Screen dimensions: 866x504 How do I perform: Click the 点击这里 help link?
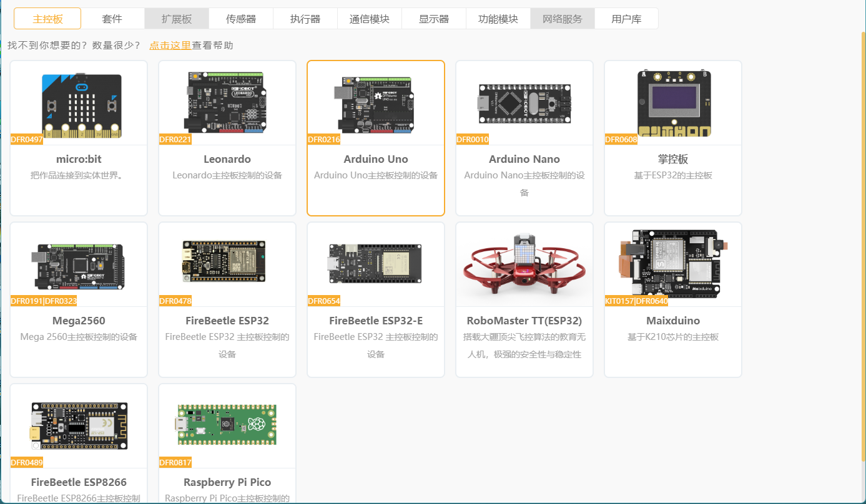click(x=170, y=46)
